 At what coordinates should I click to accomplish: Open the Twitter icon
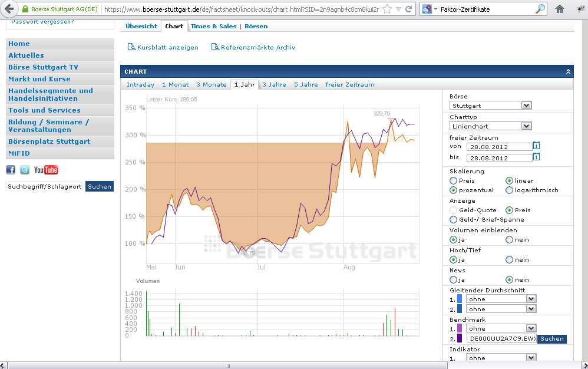25,170
